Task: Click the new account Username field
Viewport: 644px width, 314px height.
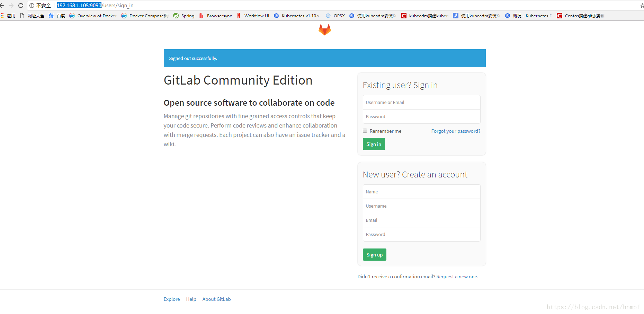Action: (x=421, y=206)
